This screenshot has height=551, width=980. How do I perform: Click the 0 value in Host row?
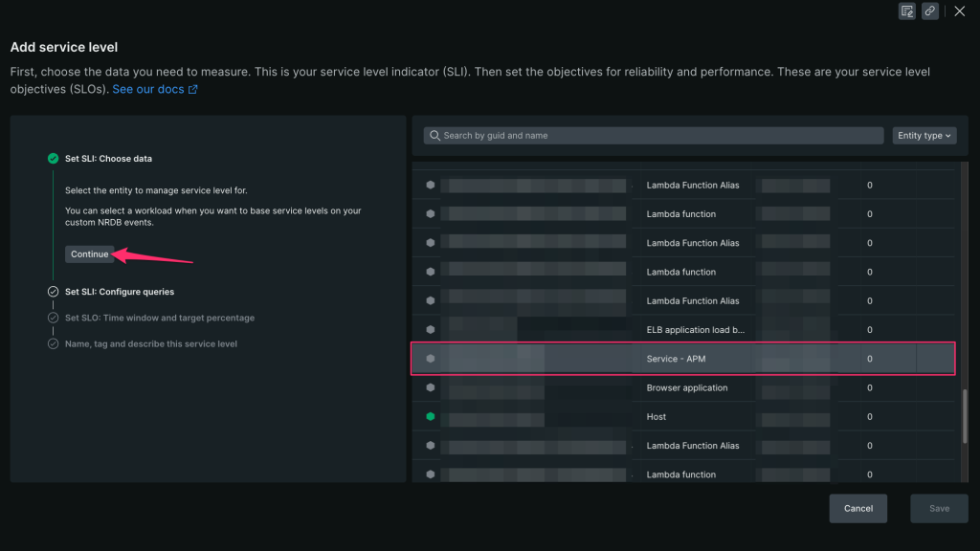869,417
